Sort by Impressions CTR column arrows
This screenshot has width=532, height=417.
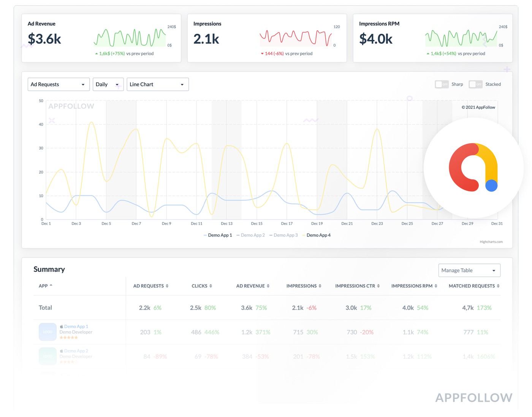[378, 286]
